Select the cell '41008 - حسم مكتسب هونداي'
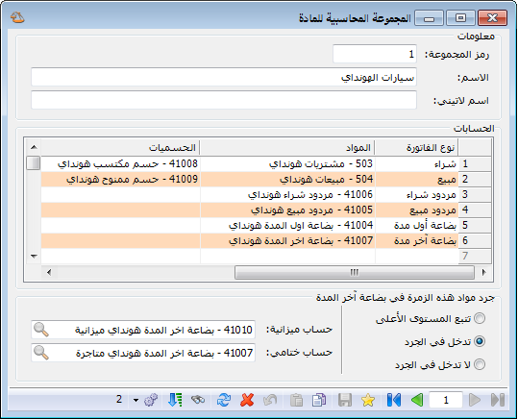 [x=120, y=163]
